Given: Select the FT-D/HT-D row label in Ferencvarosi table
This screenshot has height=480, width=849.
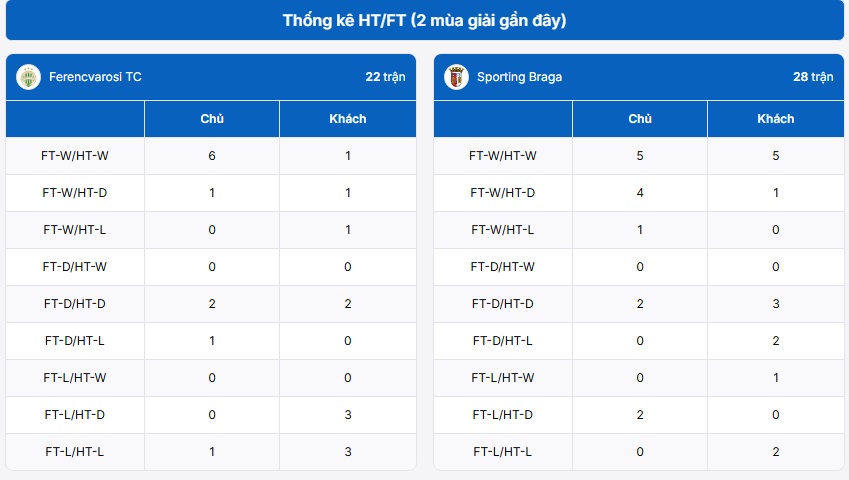Looking at the screenshot, I should [75, 304].
